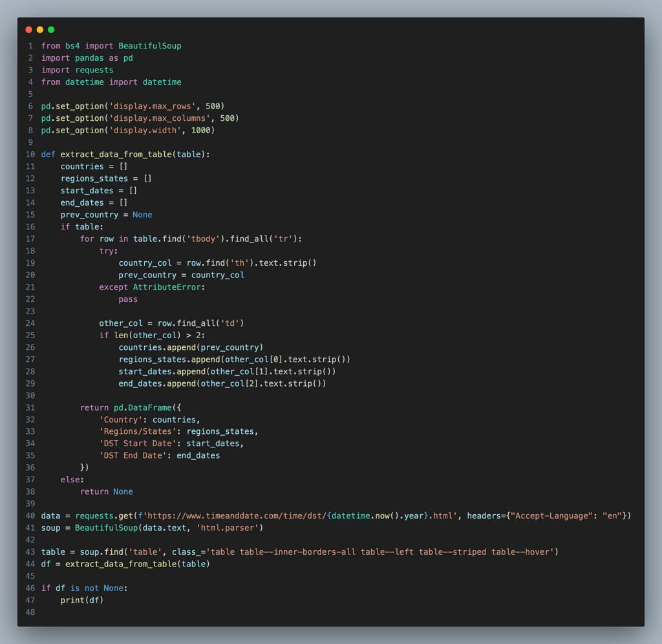Click the 'tr' string on line 17
This screenshot has height=644, width=662.
[x=283, y=239]
